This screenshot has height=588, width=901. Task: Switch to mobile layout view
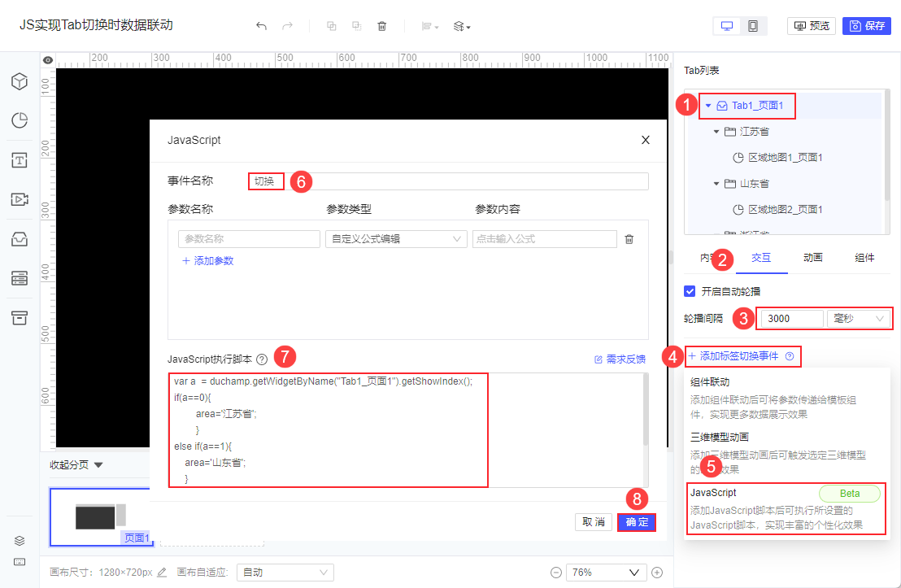point(753,26)
